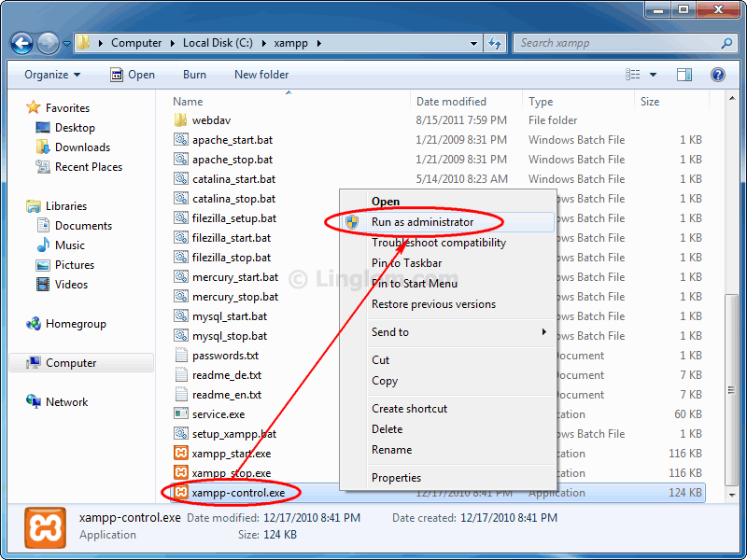The height and width of the screenshot is (560, 747).
Task: Choose Troubleshoot compatibility
Action: click(x=448, y=243)
